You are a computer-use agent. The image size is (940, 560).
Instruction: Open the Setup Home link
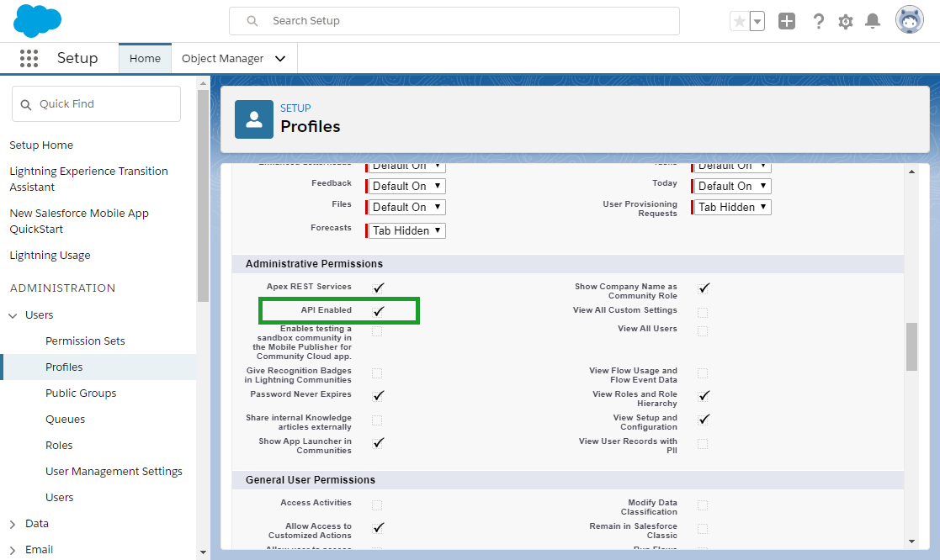click(x=41, y=145)
